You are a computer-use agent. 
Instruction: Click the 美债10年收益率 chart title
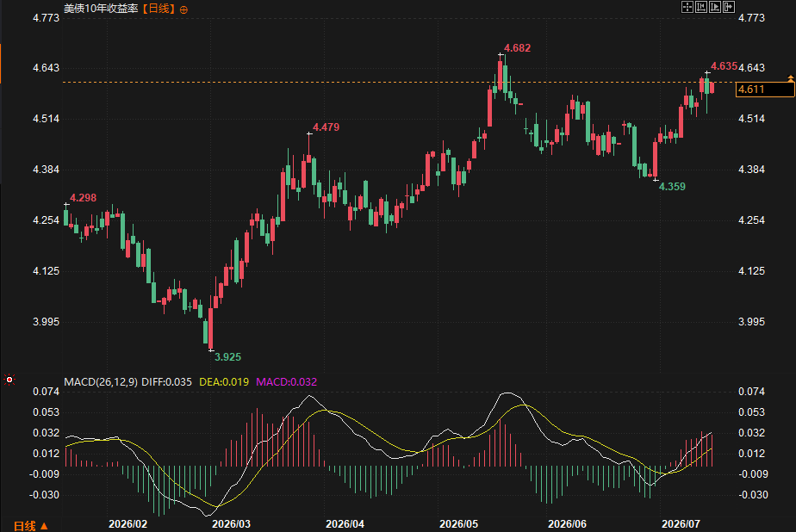click(x=101, y=9)
